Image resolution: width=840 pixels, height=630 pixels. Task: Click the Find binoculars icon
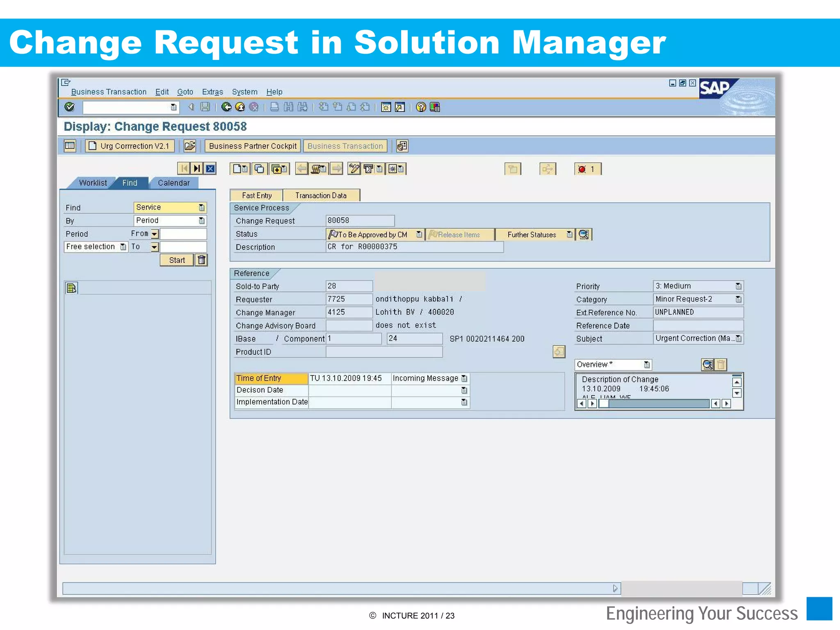point(289,107)
